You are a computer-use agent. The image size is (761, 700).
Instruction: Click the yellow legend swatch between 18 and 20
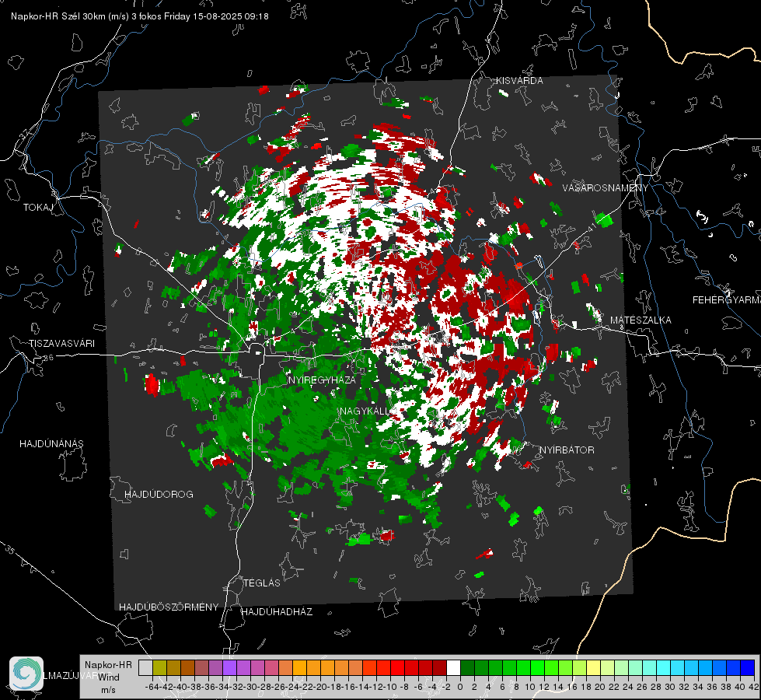tap(593, 667)
